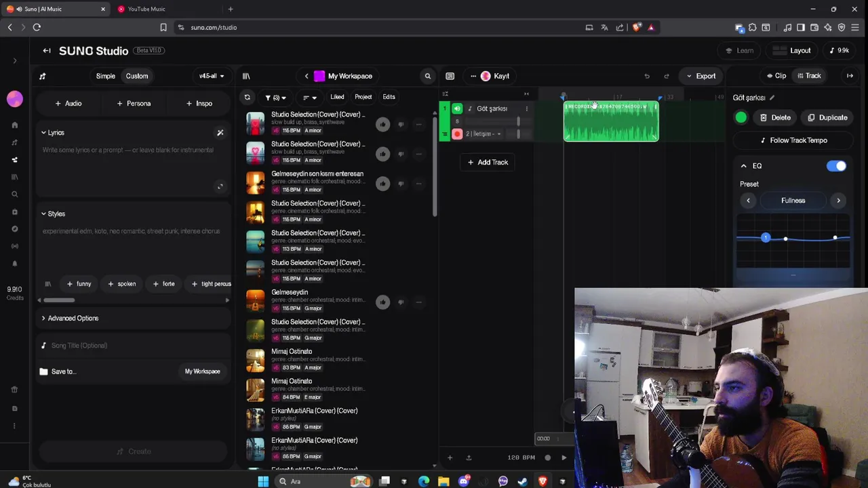Click Add Track button
This screenshot has width=868, height=488.
point(488,163)
